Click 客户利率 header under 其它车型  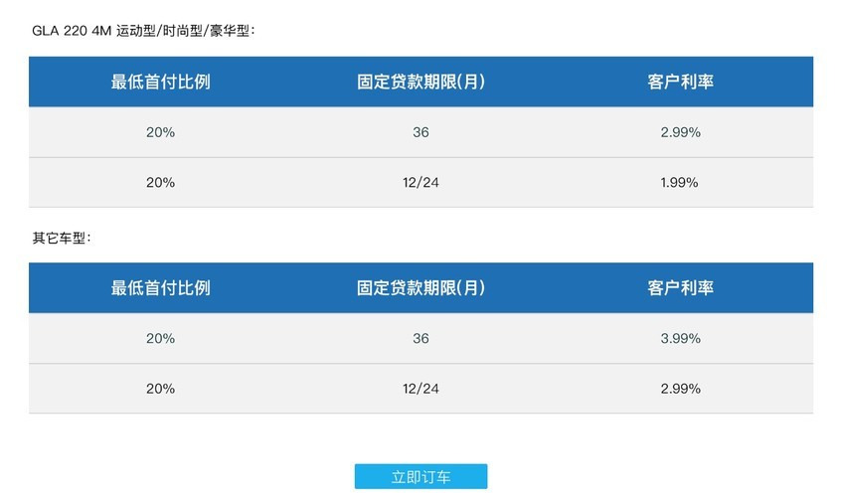coord(680,288)
